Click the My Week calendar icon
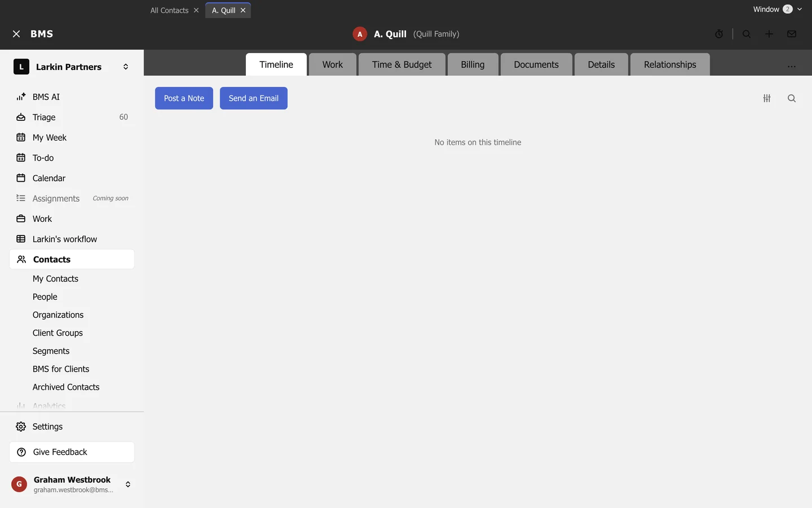The width and height of the screenshot is (812, 508). click(21, 137)
